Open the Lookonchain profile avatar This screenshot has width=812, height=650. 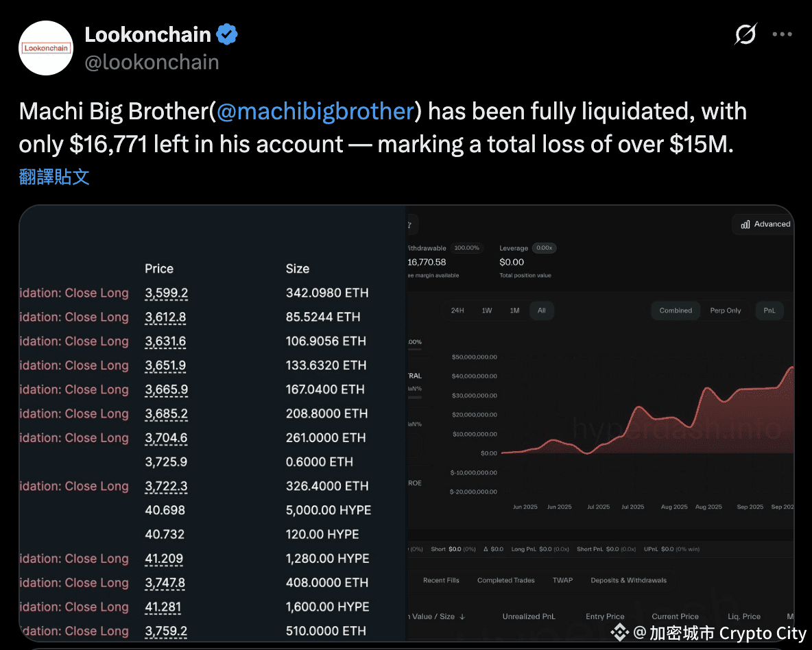click(46, 48)
